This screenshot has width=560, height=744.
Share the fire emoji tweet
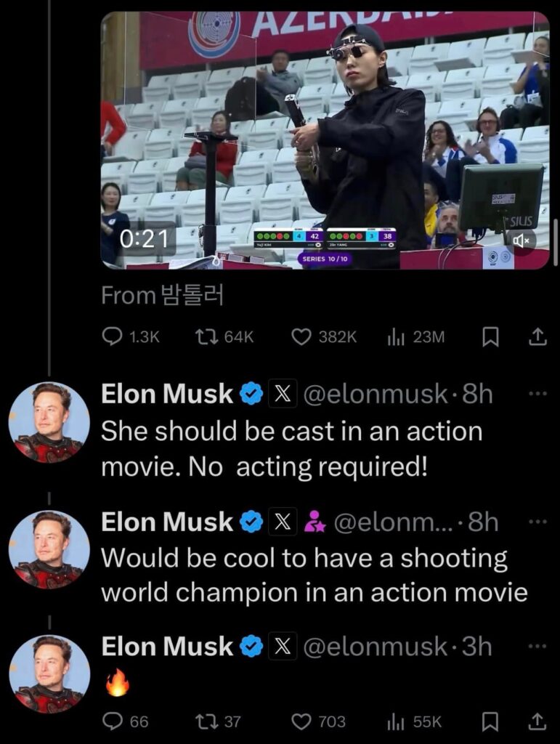[x=537, y=721]
